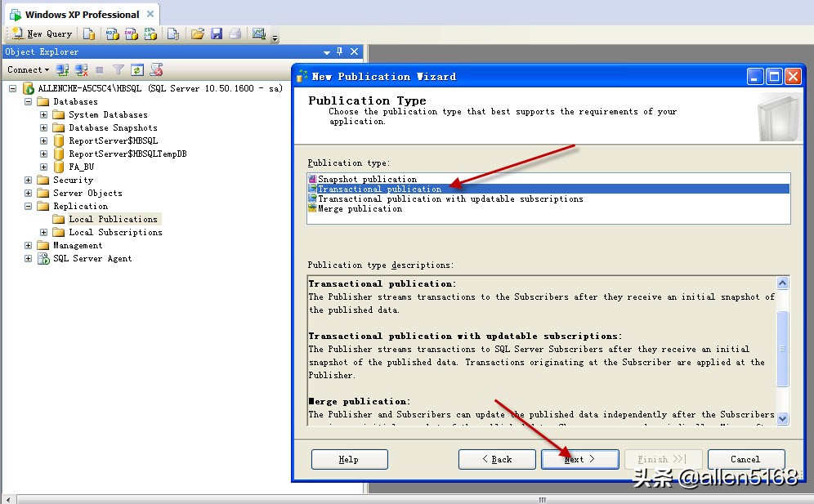Select the New MDX Query icon
The height and width of the screenshot is (504, 814).
tap(113, 33)
